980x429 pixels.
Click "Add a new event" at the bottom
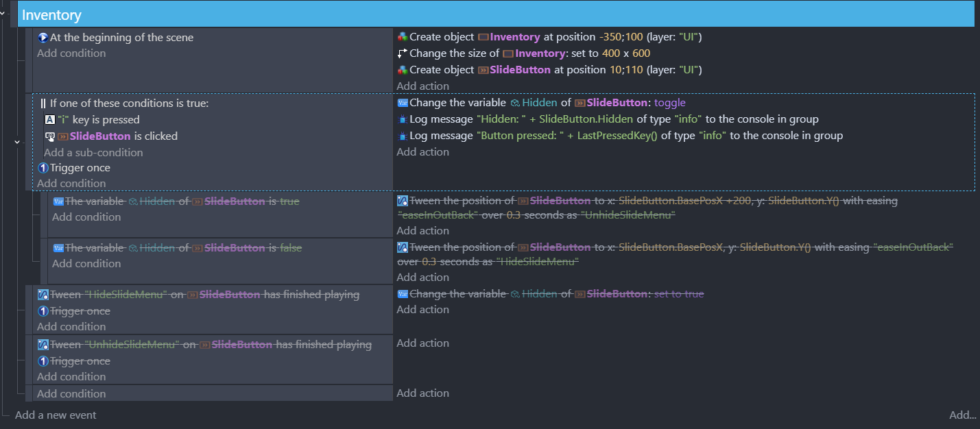pyautogui.click(x=56, y=415)
